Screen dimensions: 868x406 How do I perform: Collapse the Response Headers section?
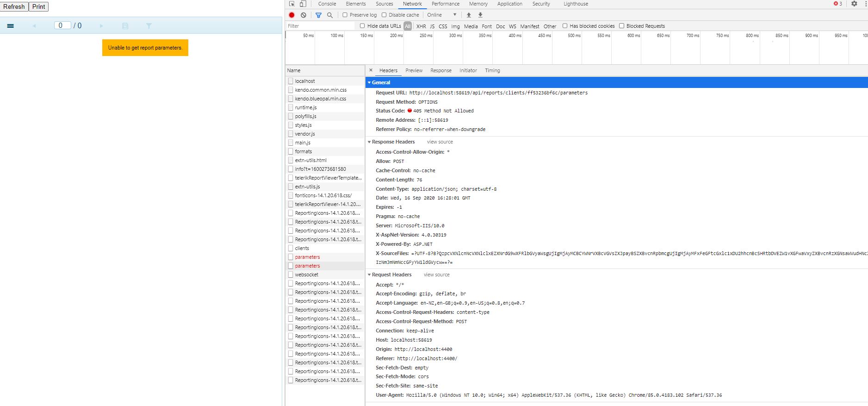369,142
